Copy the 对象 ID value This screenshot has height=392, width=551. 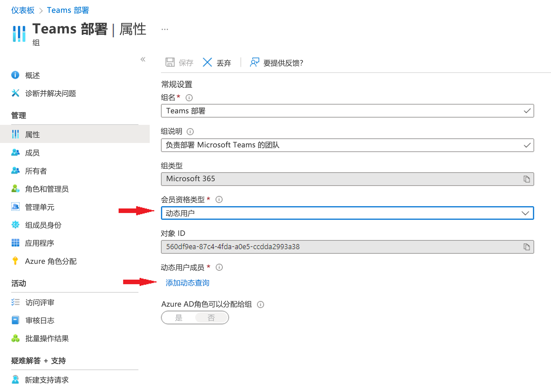coord(526,247)
